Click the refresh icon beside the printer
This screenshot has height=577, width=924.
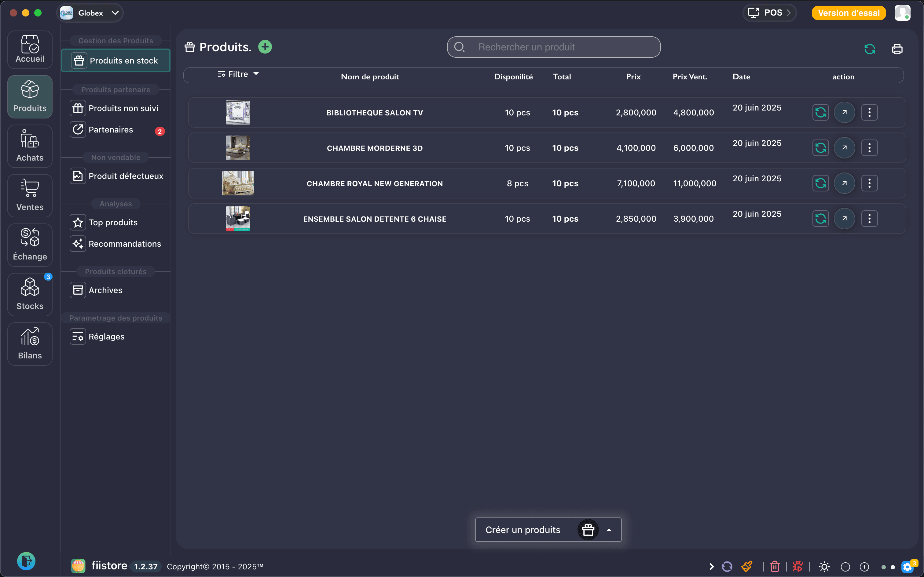869,49
